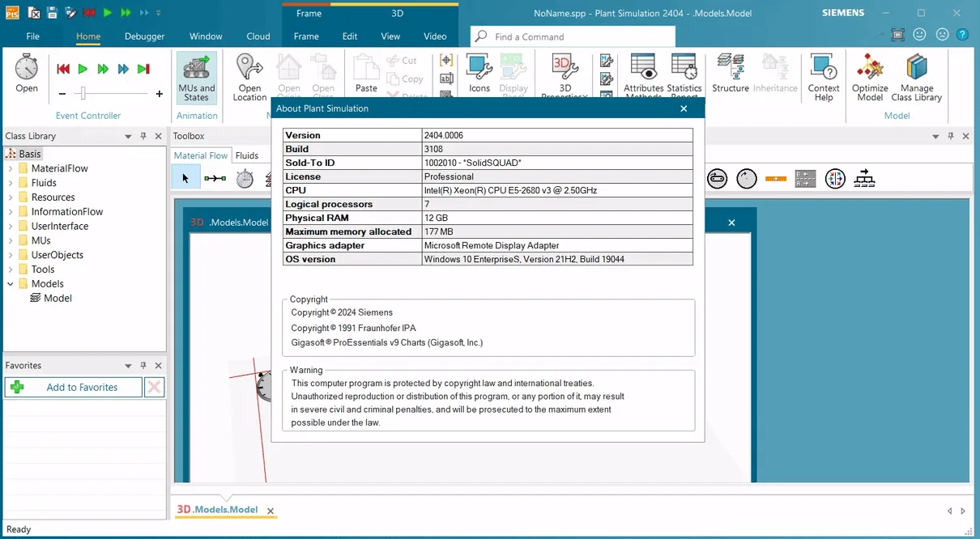
Task: Click the Structure icon in the ribbon
Action: (731, 74)
